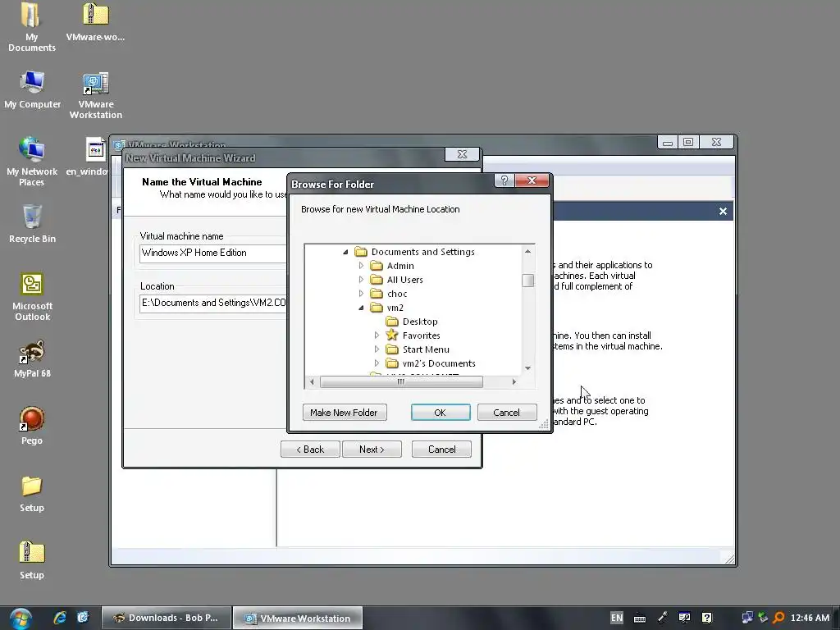The height and width of the screenshot is (630, 840).
Task: Click the folder tree scroll up arrow
Action: click(x=527, y=251)
